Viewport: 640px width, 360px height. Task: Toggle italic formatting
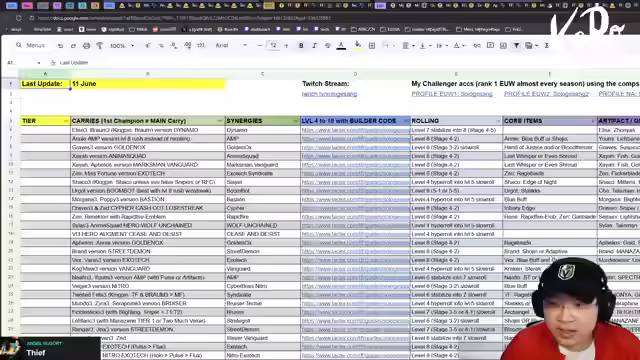click(x=314, y=46)
